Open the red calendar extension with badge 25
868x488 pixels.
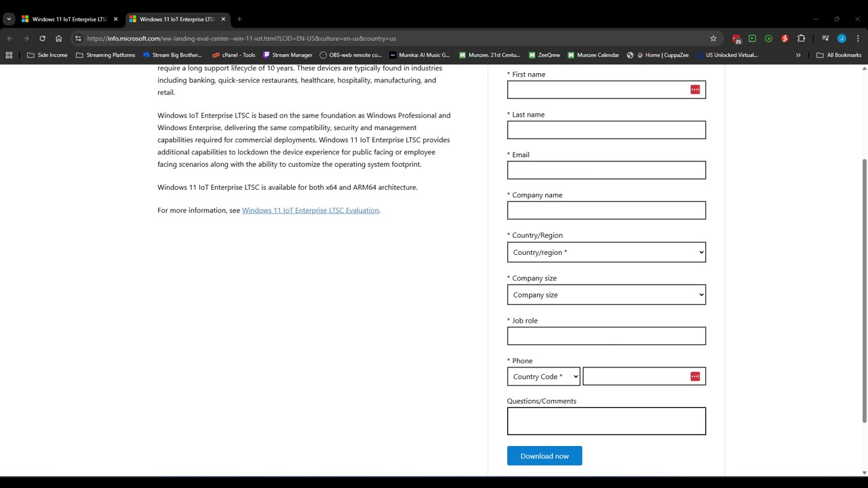tap(736, 39)
